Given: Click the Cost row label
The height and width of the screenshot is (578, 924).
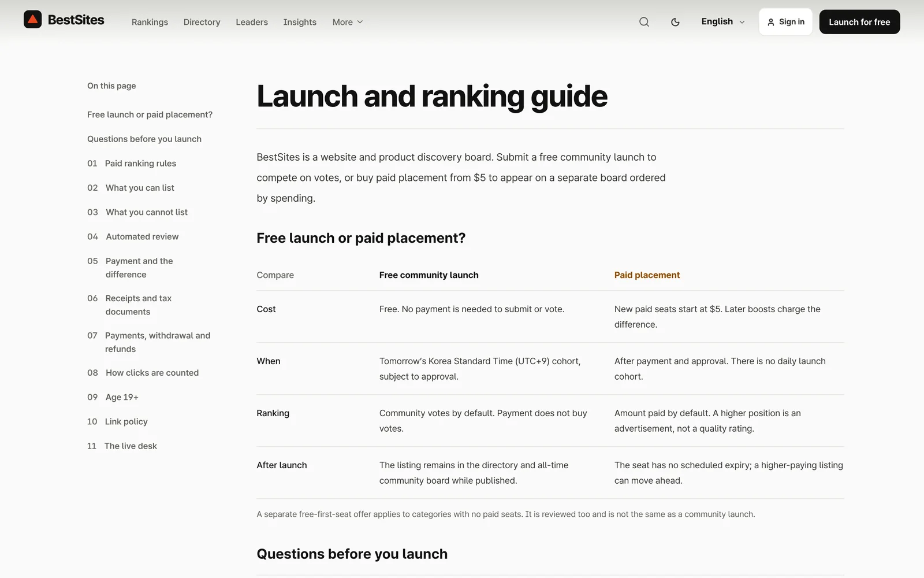Looking at the screenshot, I should tap(266, 309).
